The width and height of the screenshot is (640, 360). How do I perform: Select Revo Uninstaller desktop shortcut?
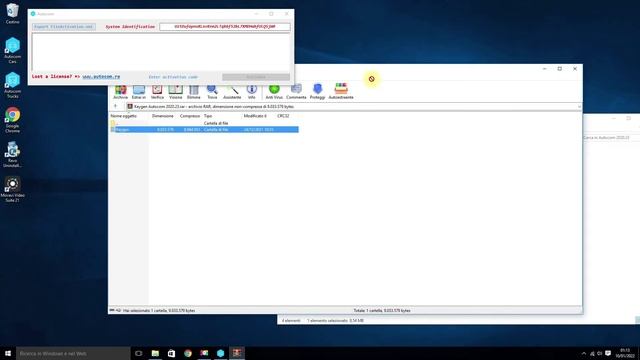tap(12, 154)
